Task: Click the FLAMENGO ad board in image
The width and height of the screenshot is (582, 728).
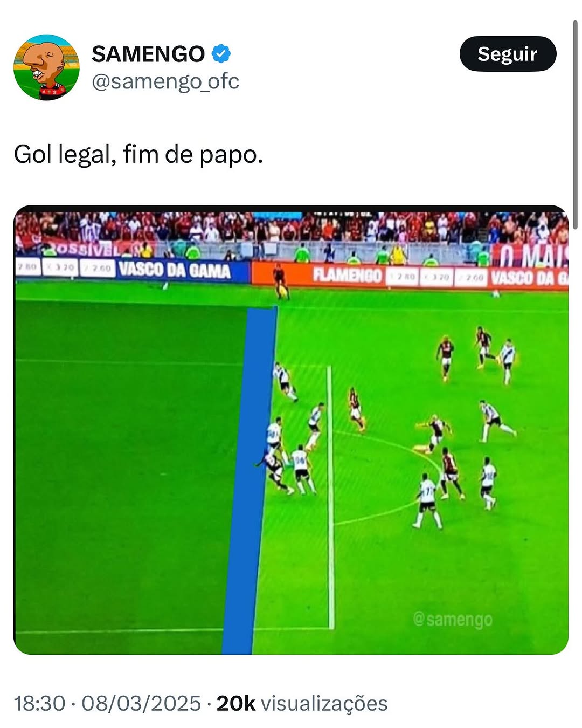Action: (x=348, y=275)
